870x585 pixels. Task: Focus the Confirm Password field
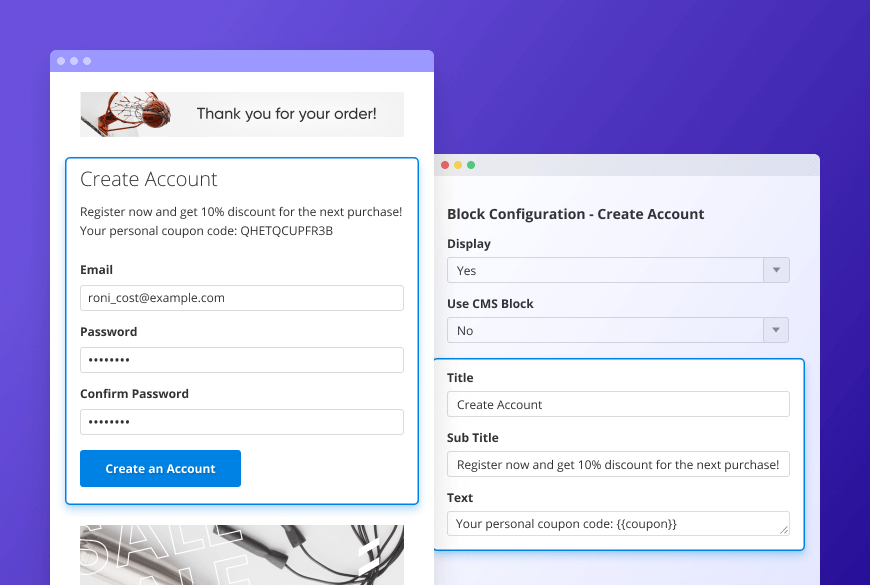(241, 422)
